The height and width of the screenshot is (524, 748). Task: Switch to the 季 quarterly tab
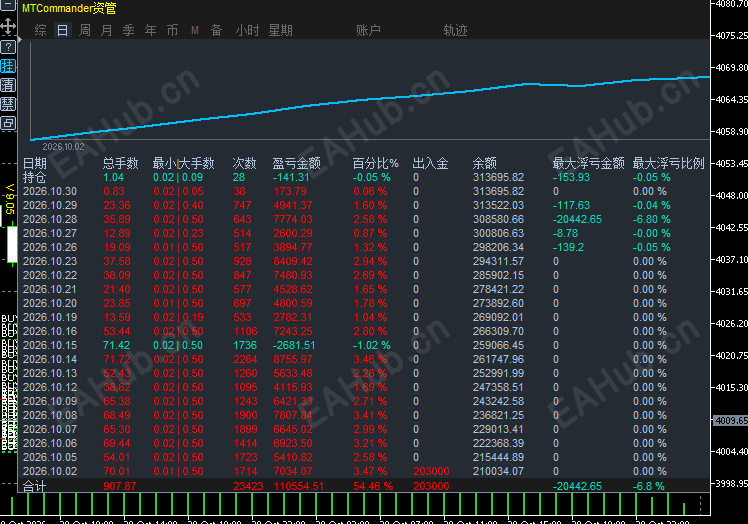[129, 31]
